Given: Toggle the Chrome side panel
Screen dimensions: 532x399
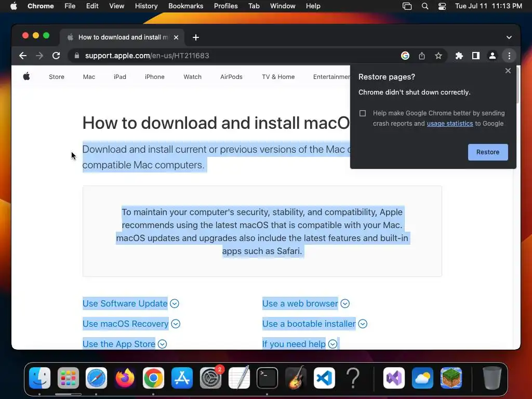Looking at the screenshot, I should (x=476, y=56).
